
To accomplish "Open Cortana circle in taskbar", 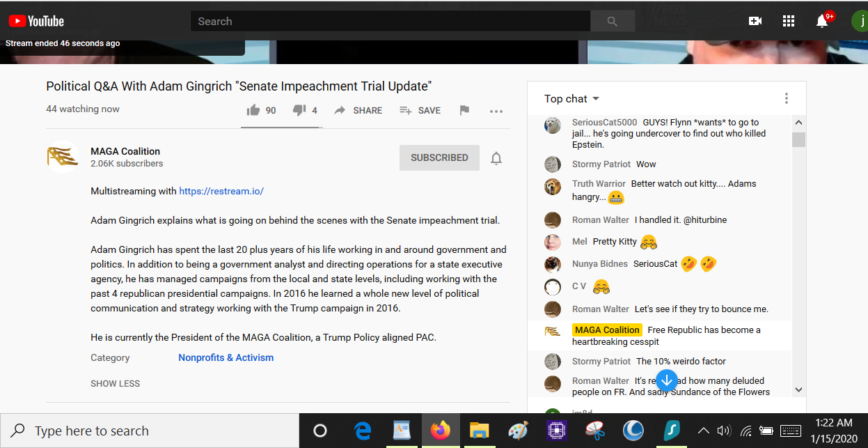I will [x=320, y=431].
